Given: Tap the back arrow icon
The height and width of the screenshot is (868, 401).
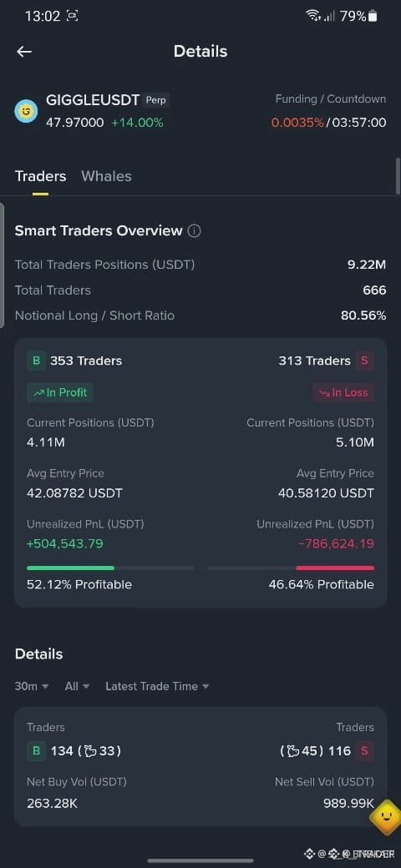Looking at the screenshot, I should click(x=24, y=52).
